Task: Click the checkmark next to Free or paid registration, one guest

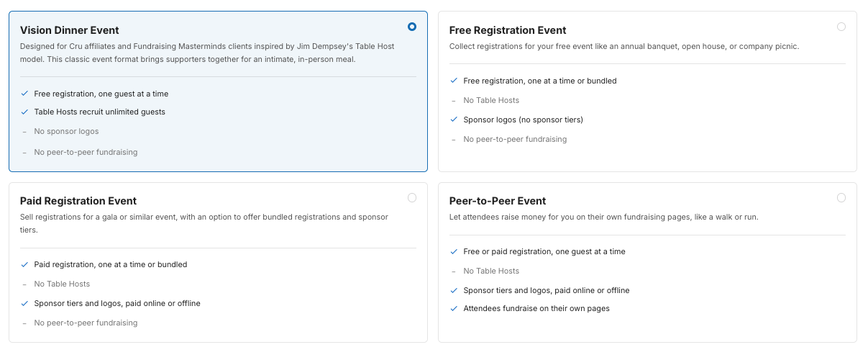Action: (454, 251)
